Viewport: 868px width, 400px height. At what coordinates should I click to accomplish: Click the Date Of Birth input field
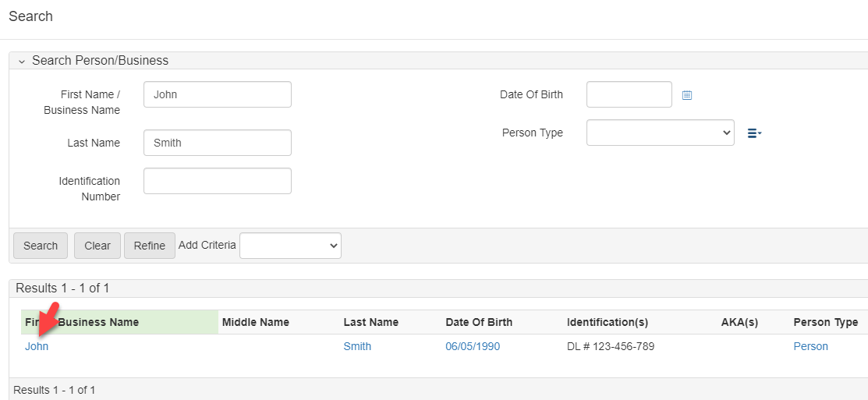(629, 94)
